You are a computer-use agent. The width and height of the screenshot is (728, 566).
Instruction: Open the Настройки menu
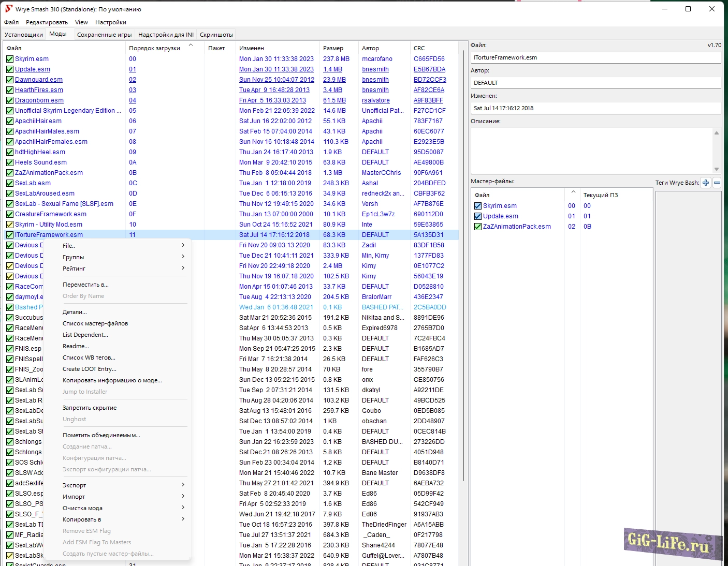click(x=110, y=22)
